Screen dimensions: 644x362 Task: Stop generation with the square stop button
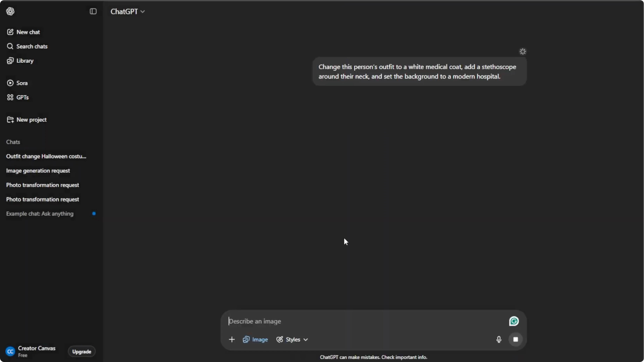click(516, 339)
